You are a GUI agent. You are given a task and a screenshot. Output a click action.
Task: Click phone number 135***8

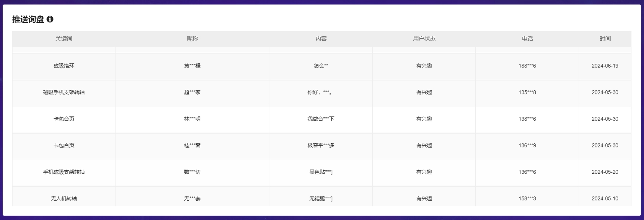click(x=527, y=93)
